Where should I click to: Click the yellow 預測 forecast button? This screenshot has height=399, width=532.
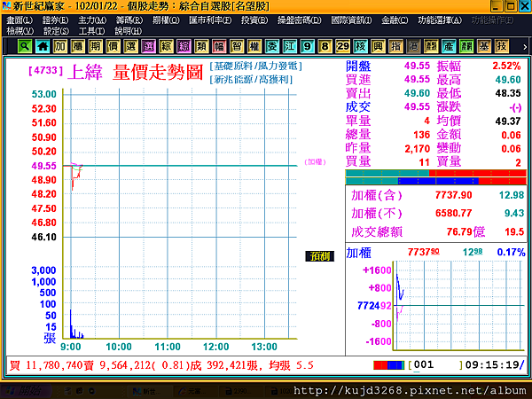tap(319, 256)
